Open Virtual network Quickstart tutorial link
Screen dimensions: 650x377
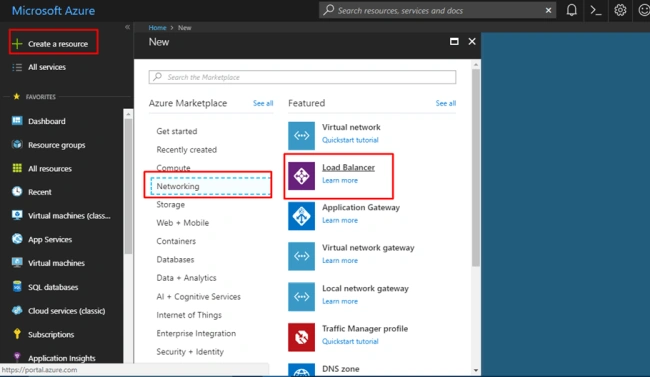(350, 140)
